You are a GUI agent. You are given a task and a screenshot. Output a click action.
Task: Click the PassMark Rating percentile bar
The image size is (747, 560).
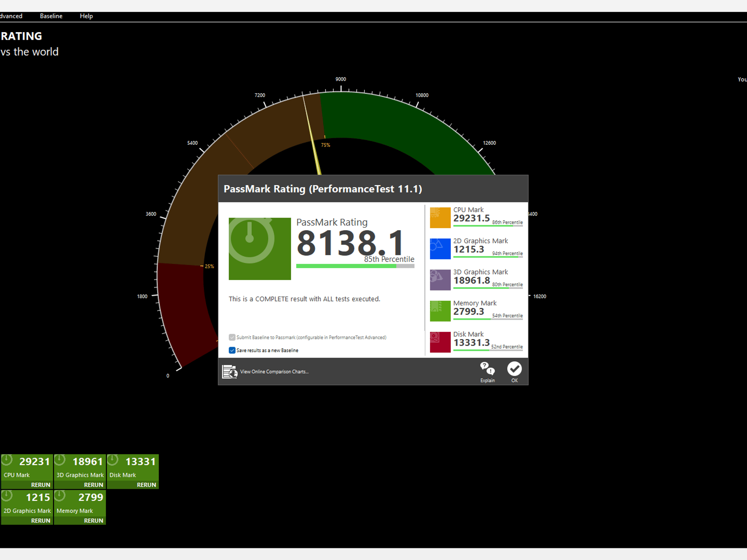pos(355,266)
